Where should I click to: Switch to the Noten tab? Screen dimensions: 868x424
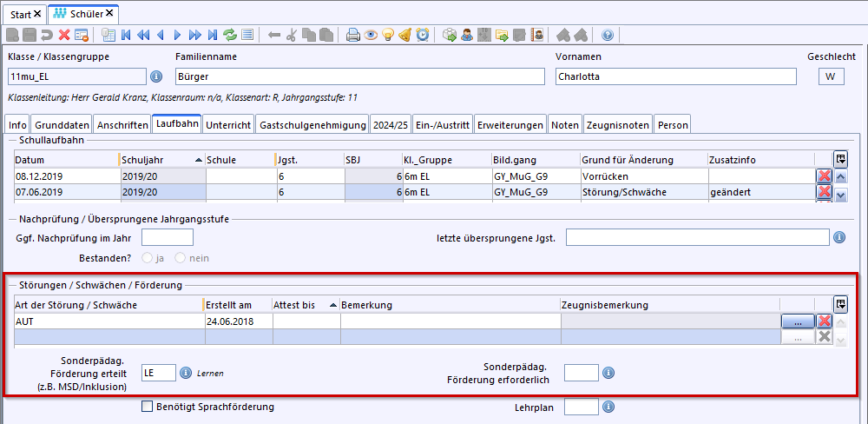[x=565, y=125]
